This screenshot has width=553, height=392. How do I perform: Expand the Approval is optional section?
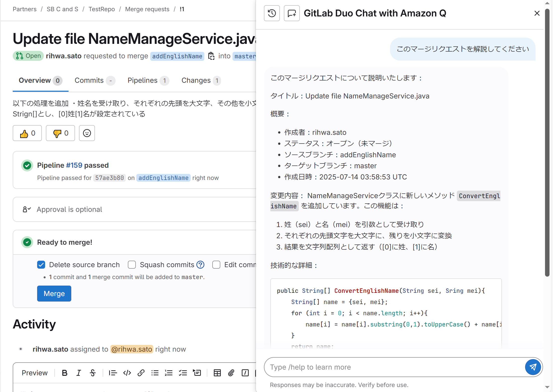[135, 209]
